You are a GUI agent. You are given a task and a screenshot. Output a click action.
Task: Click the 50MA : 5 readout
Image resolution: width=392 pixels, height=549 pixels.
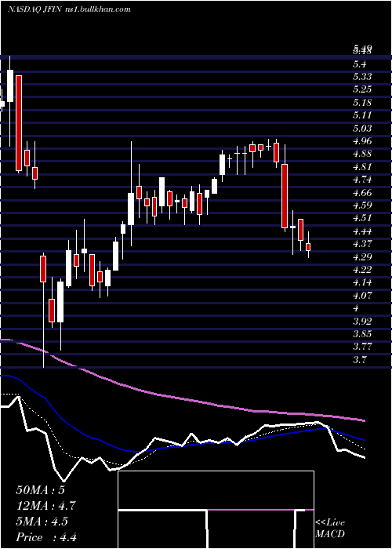[x=40, y=490]
